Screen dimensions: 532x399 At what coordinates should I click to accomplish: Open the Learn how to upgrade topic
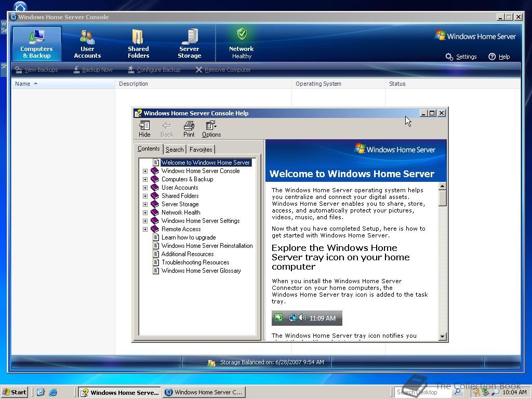[x=188, y=237]
